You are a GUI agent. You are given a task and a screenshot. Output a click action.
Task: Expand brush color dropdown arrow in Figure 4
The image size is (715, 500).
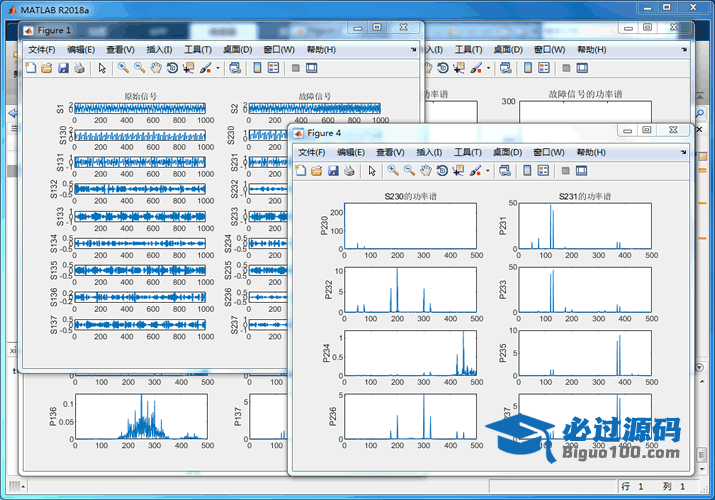488,171
